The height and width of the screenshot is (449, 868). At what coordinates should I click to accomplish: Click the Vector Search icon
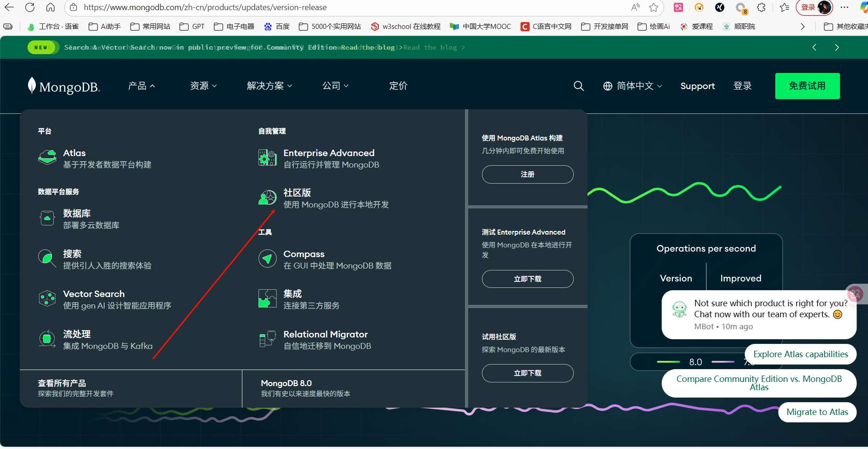[x=47, y=298]
